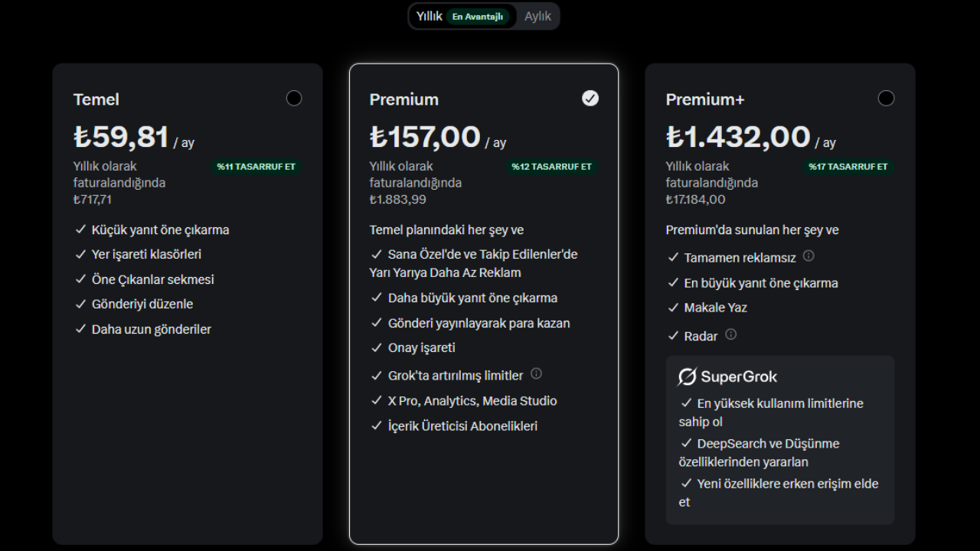Click Yer işareti klasörleri feature
Viewport: 980px width, 551px height.
[x=146, y=254]
